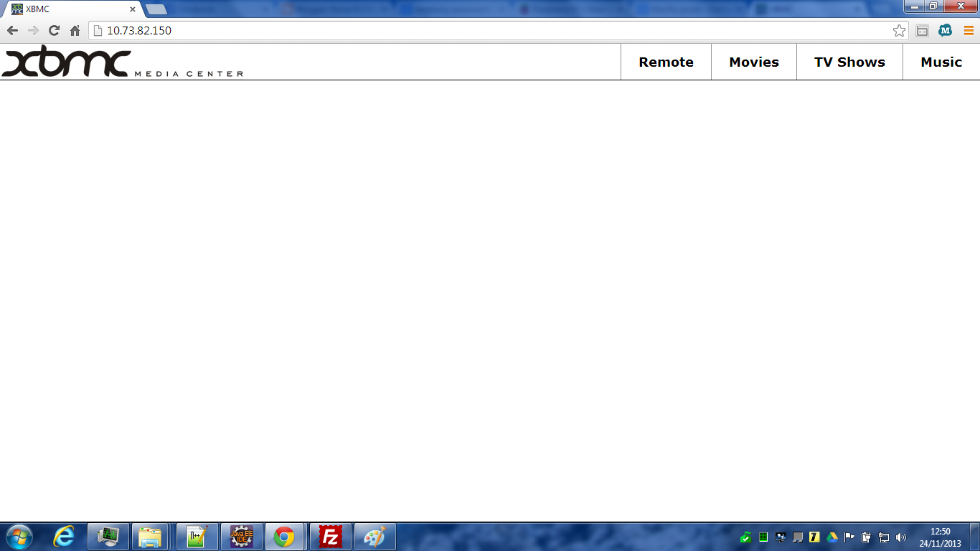This screenshot has height=551, width=980.
Task: Click the green checkmark tray icon
Action: [x=746, y=537]
